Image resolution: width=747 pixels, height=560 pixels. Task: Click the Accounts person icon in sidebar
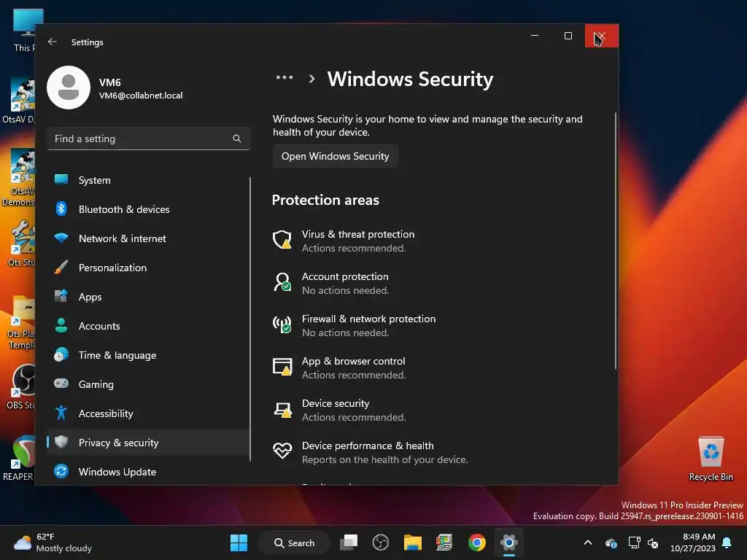click(61, 325)
